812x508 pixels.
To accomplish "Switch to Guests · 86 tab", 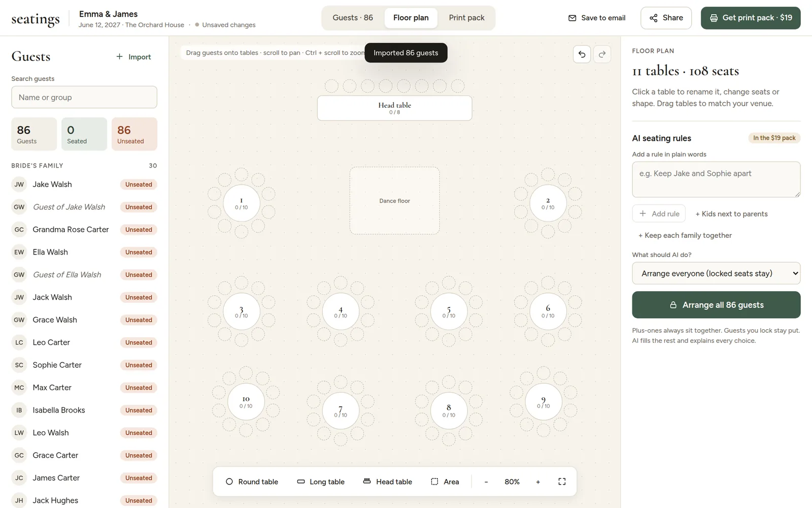I will click(353, 18).
